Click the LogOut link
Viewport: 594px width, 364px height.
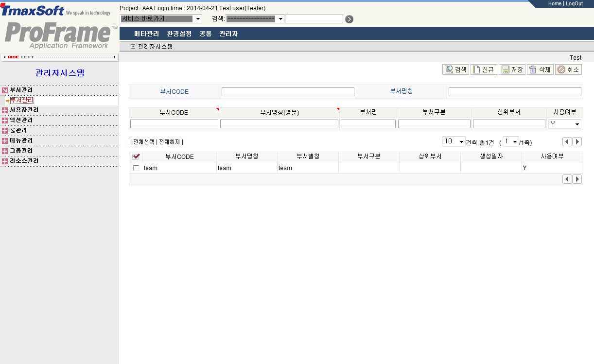(574, 3)
